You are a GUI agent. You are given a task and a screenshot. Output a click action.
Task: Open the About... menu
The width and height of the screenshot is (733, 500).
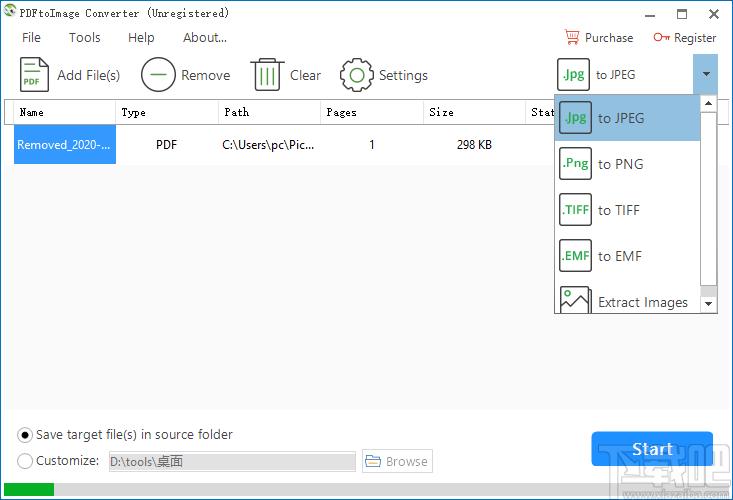pyautogui.click(x=205, y=37)
